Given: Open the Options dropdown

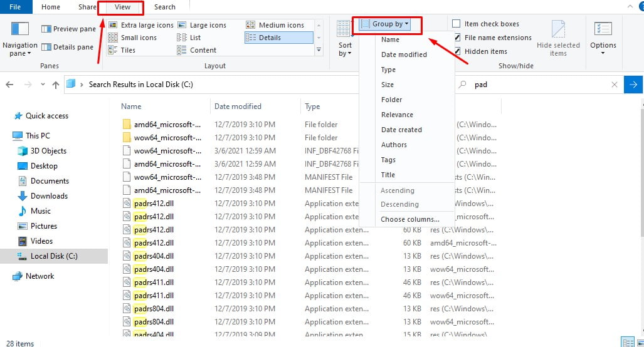Looking at the screenshot, I should 603,39.
